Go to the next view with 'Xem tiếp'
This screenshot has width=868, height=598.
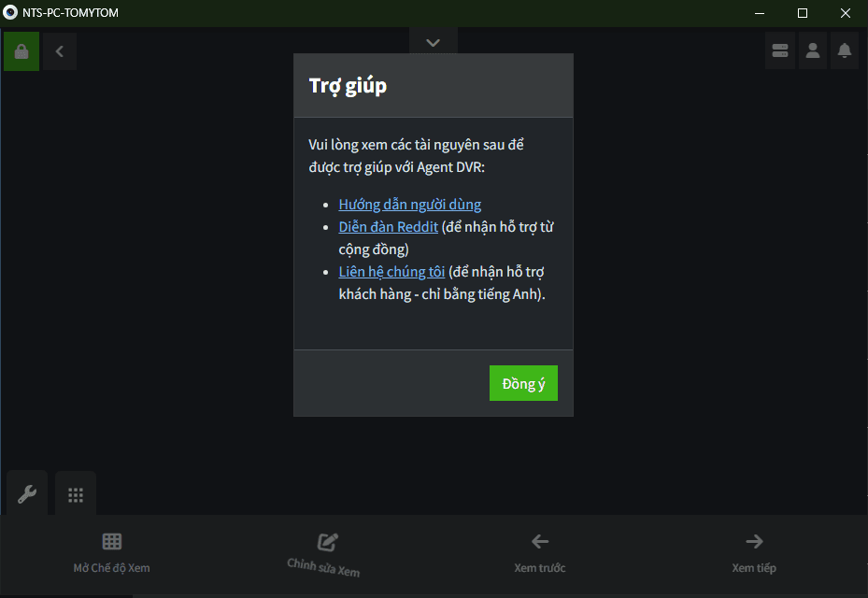coord(754,552)
